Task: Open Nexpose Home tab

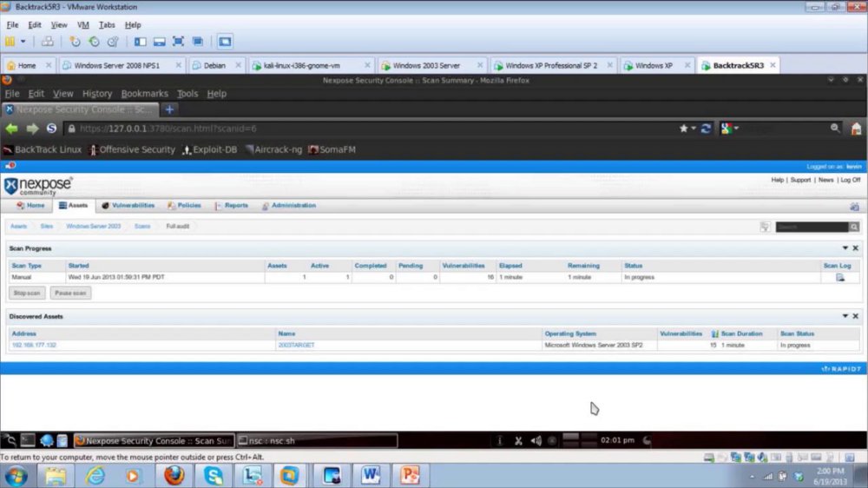Action: pos(30,206)
